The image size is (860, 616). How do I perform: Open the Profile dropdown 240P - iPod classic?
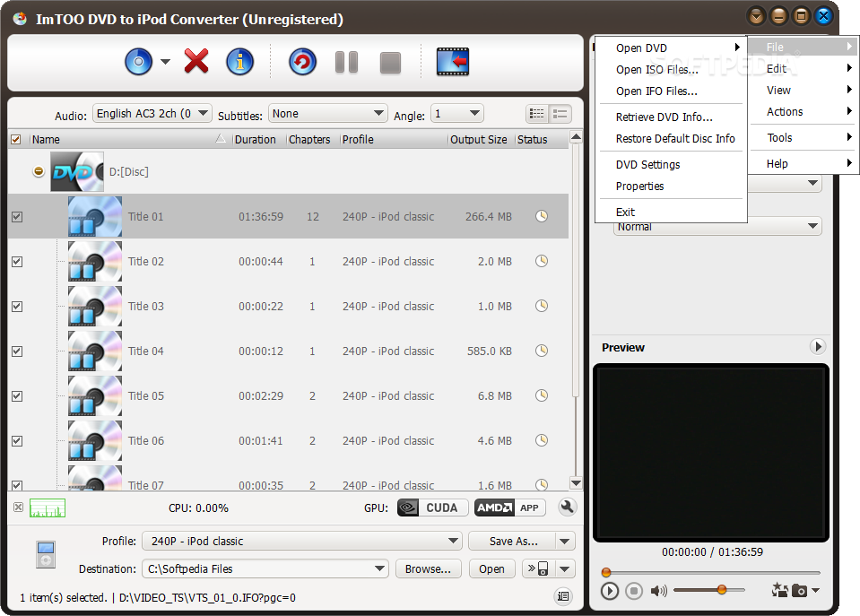(x=302, y=541)
